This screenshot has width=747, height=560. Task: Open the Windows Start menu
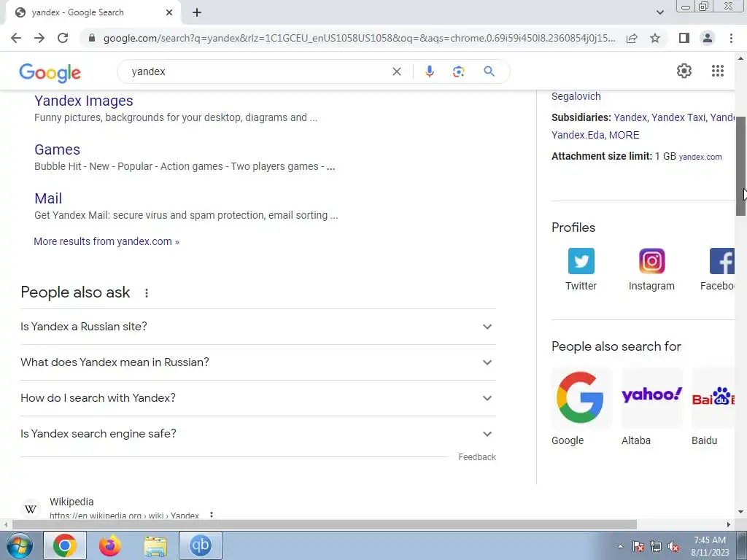(x=20, y=545)
